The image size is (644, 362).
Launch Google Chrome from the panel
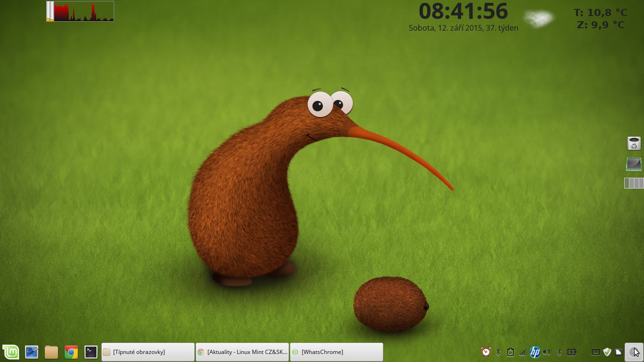[x=71, y=352]
